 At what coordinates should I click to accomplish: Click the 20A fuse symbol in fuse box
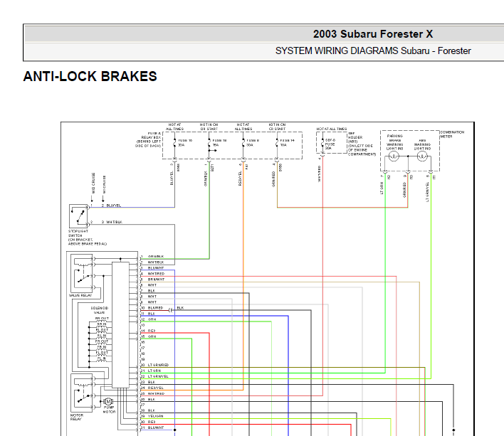pyautogui.click(x=174, y=143)
